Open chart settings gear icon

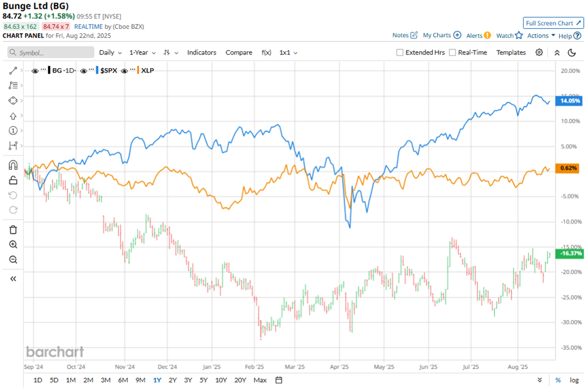(x=539, y=52)
